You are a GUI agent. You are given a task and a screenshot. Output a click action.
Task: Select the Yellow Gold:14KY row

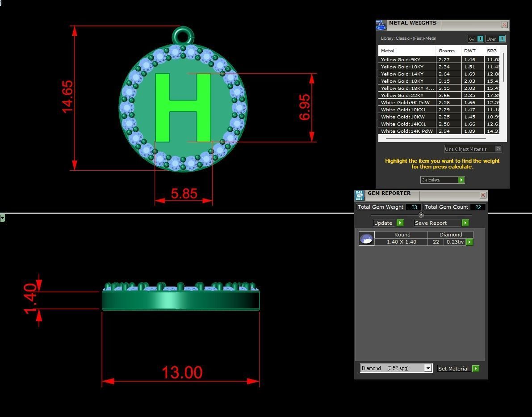(x=439, y=74)
